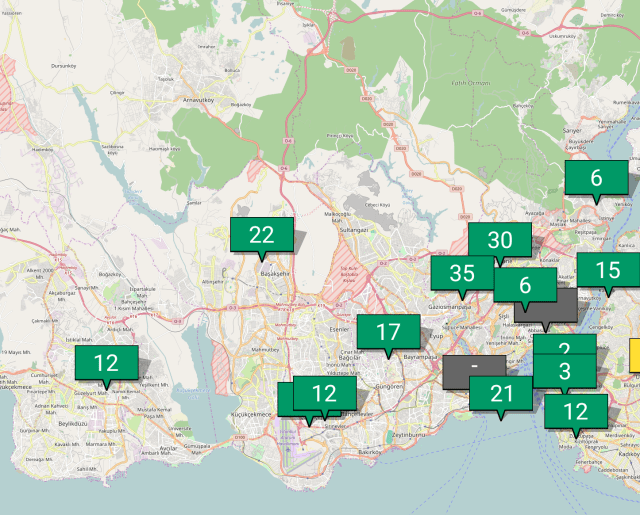Select the green marker labeled 3
The image size is (640, 515).
coord(564,371)
